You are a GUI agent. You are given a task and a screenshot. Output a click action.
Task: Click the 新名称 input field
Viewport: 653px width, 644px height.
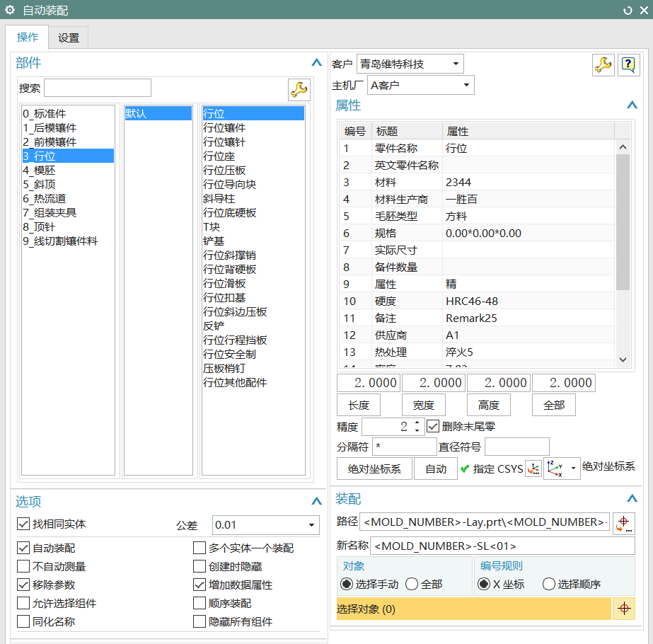click(x=502, y=546)
